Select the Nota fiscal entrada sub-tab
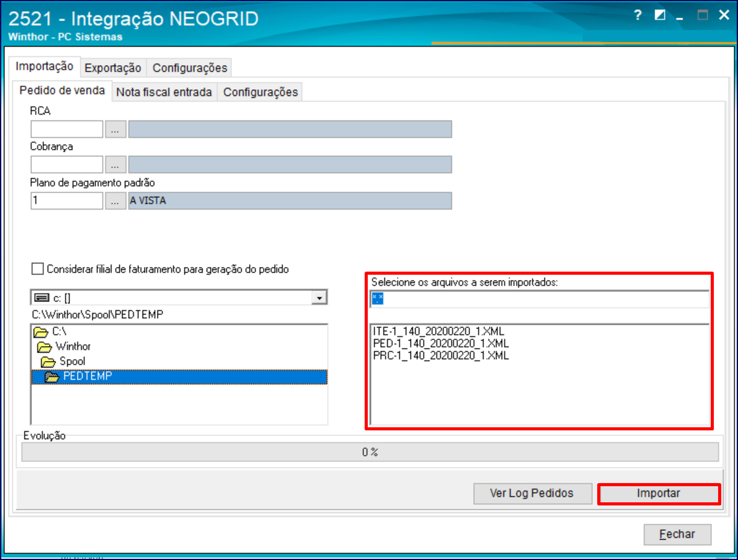738x560 pixels. (x=164, y=92)
